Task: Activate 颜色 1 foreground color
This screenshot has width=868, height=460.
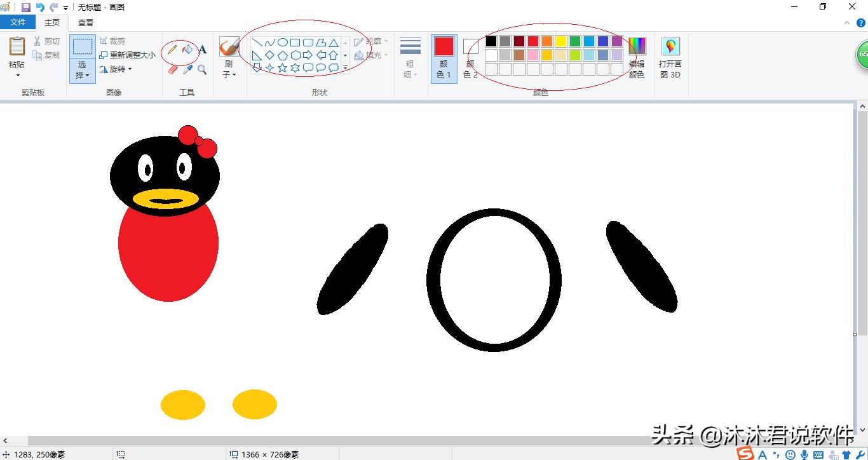Action: click(x=444, y=58)
